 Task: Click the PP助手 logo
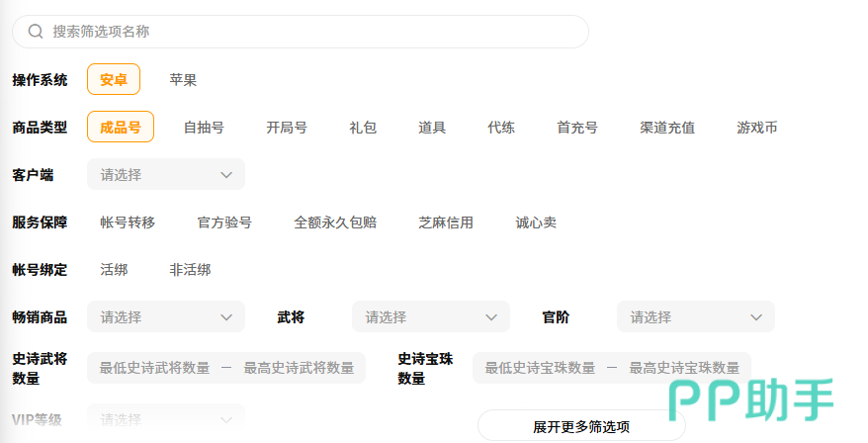(750, 400)
